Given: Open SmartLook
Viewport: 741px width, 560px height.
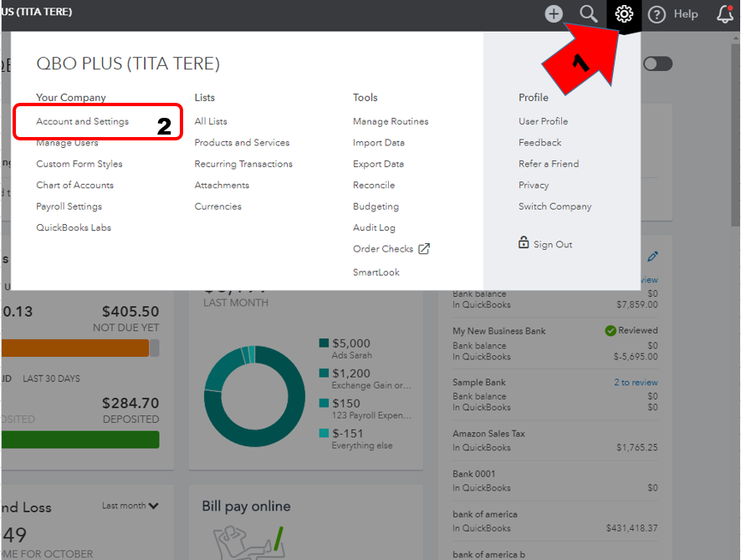Looking at the screenshot, I should coord(376,272).
